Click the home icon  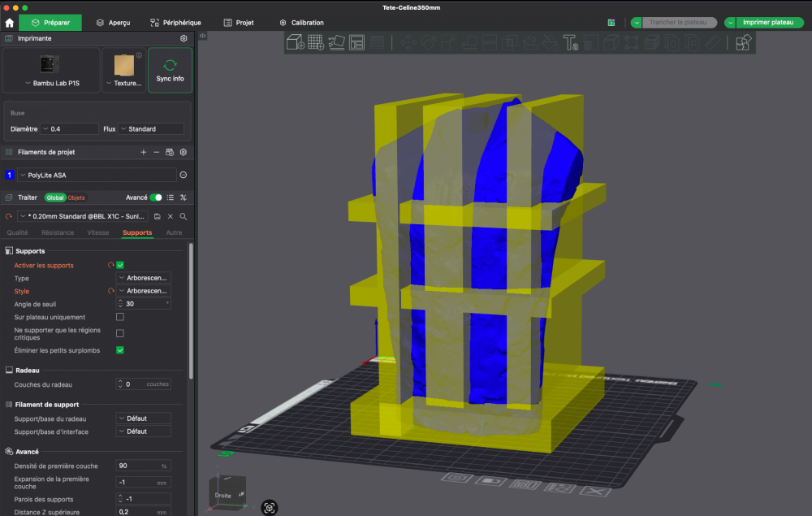point(10,23)
